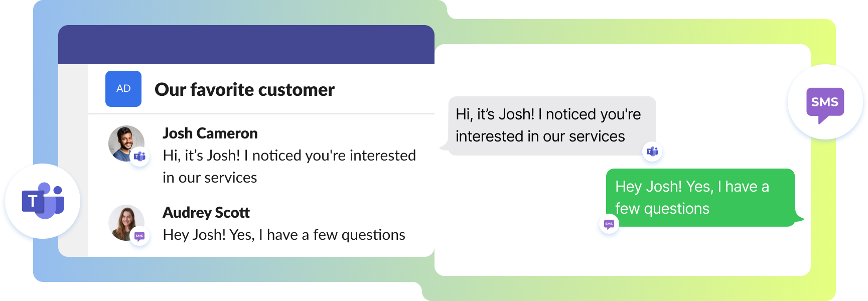This screenshot has height=301, width=868.
Task: Click the SMS badge on Audrey's avatar
Action: 139,236
